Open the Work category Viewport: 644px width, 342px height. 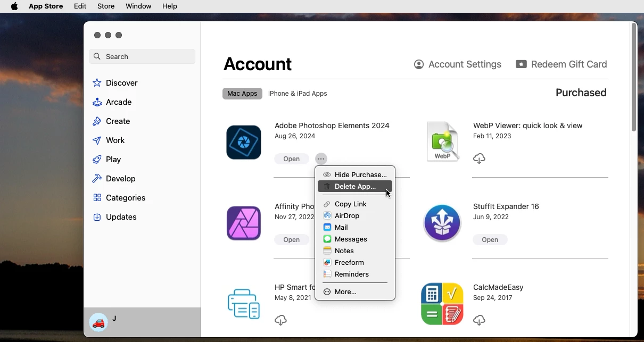(x=109, y=140)
